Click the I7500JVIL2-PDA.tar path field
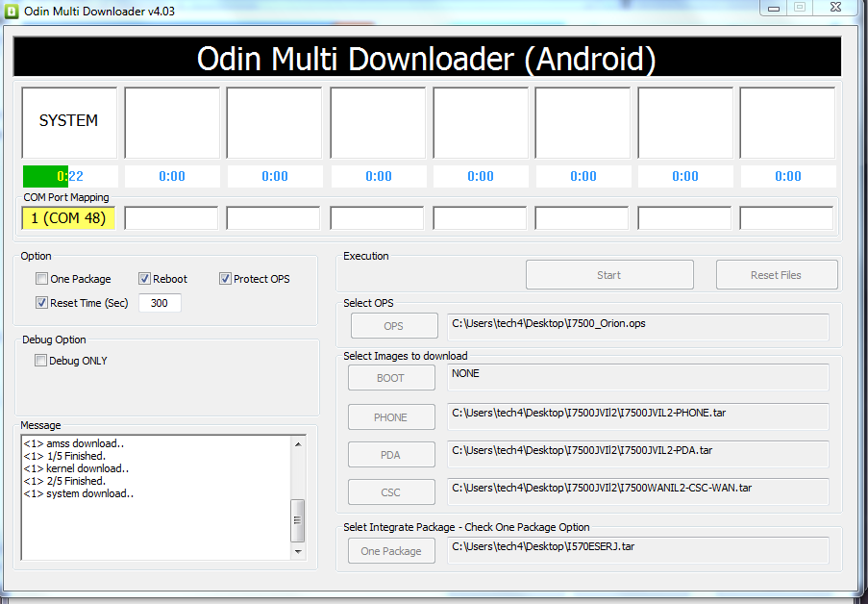Viewport: 868px width, 604px height. (x=637, y=454)
